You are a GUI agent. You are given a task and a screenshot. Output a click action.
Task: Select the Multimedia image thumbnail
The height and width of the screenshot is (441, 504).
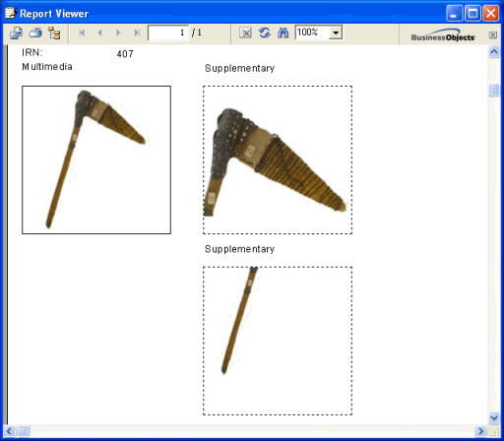pos(96,159)
